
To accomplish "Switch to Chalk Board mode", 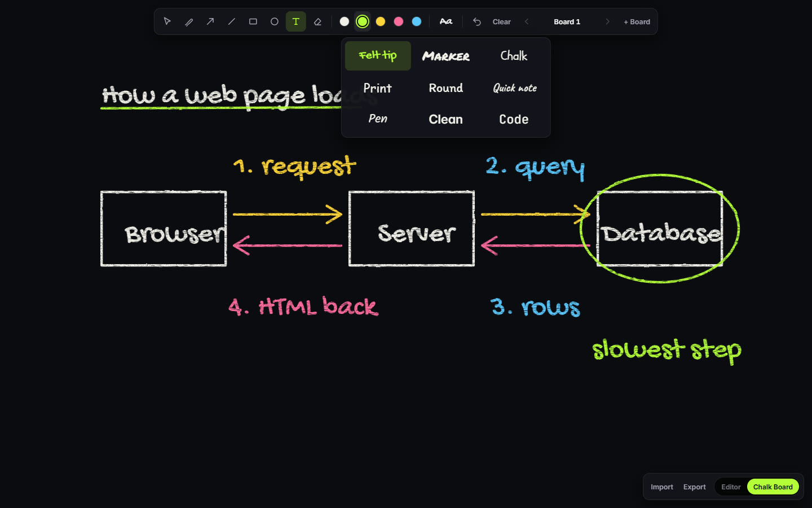I will (773, 487).
